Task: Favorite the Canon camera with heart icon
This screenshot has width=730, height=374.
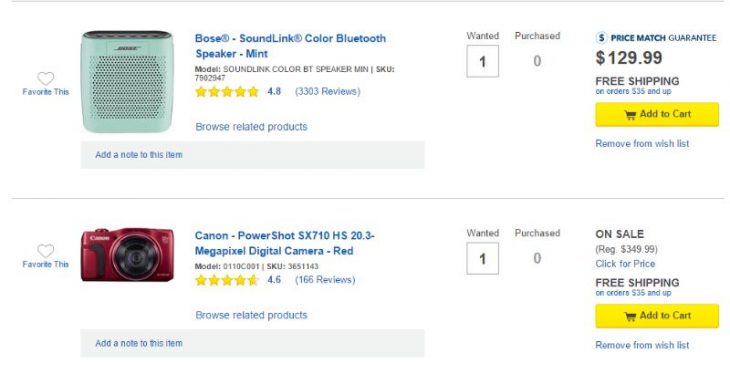Action: point(46,251)
